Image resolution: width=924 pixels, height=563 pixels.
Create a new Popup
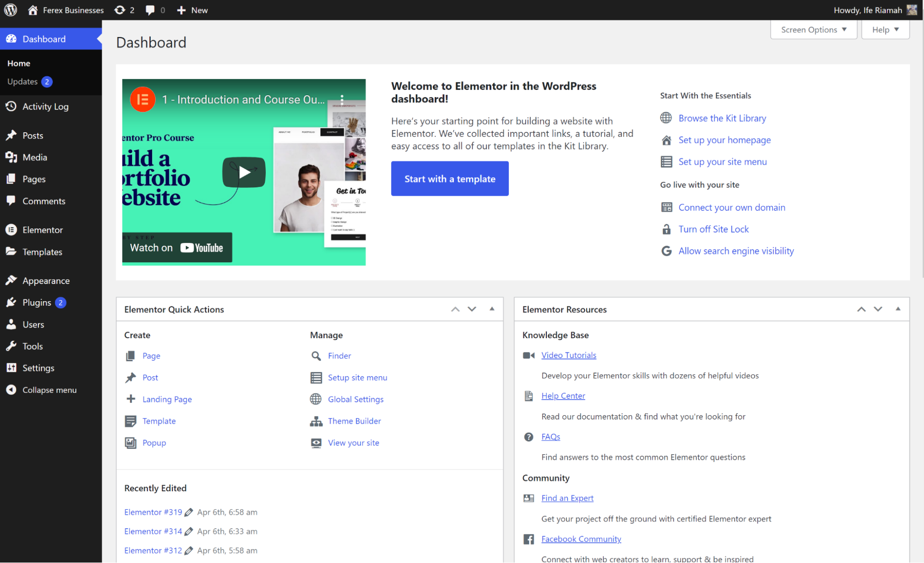(154, 443)
